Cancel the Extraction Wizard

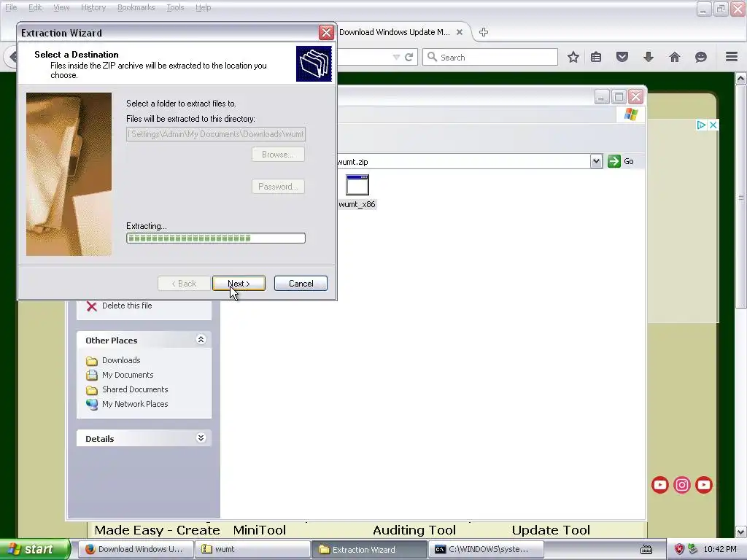coord(301,284)
